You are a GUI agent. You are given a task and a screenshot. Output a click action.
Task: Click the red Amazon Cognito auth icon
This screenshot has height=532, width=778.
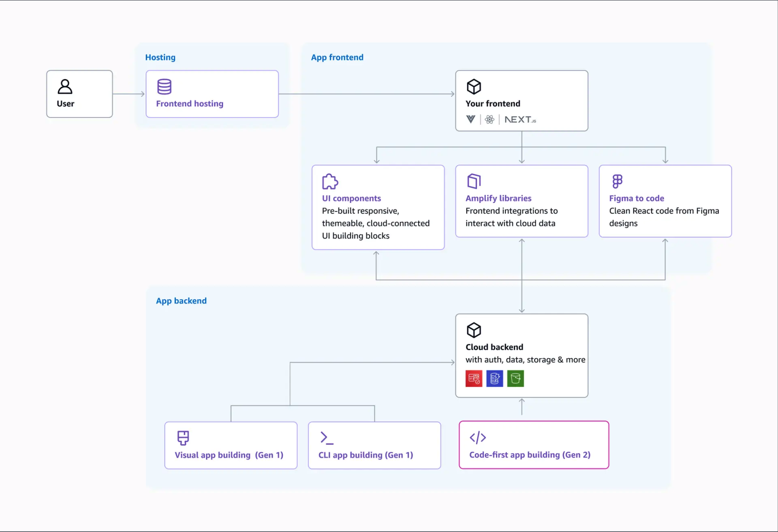(473, 378)
